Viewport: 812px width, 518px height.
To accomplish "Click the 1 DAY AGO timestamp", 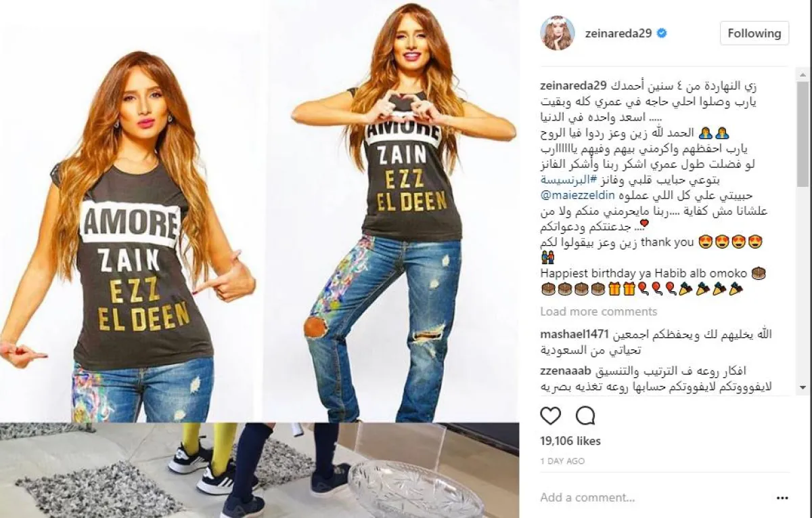I will point(562,460).
